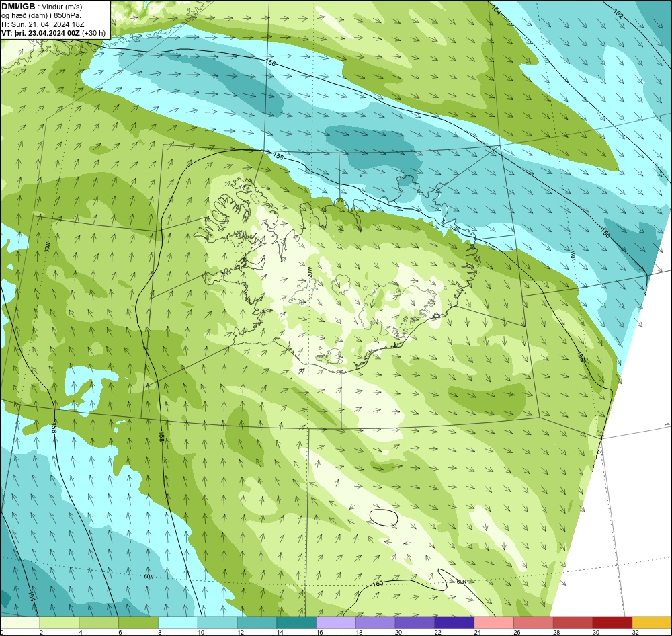Click the 6–8 m/s darker green legend swatch

click(x=138, y=623)
